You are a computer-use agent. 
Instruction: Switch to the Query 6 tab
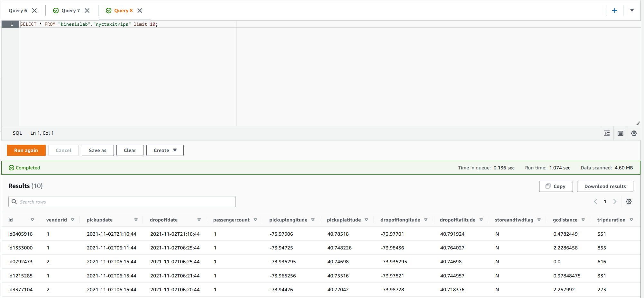(18, 11)
